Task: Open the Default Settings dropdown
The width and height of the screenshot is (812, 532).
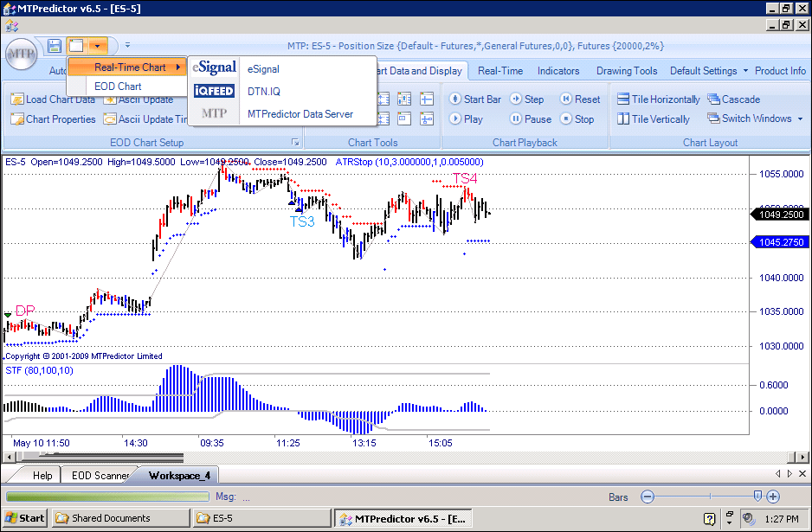Action: coord(745,71)
